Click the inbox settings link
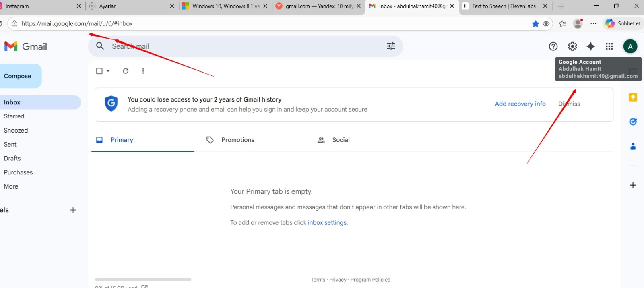Image resolution: width=644 pixels, height=288 pixels. pos(327,223)
